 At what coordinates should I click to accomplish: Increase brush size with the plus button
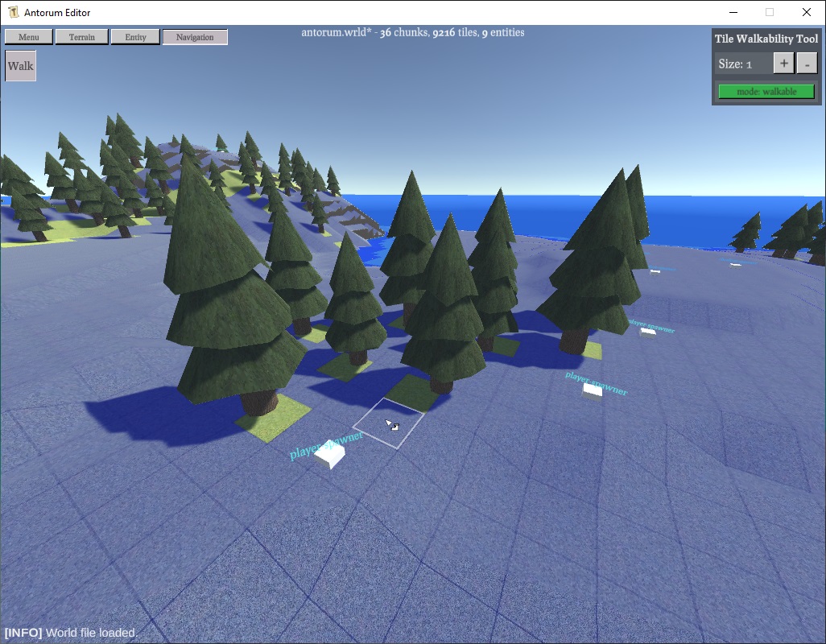coord(783,64)
